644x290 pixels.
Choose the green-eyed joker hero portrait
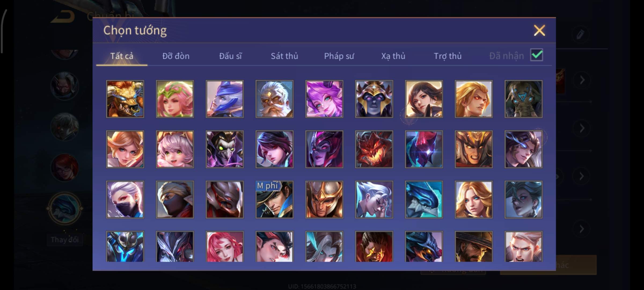coord(225,149)
